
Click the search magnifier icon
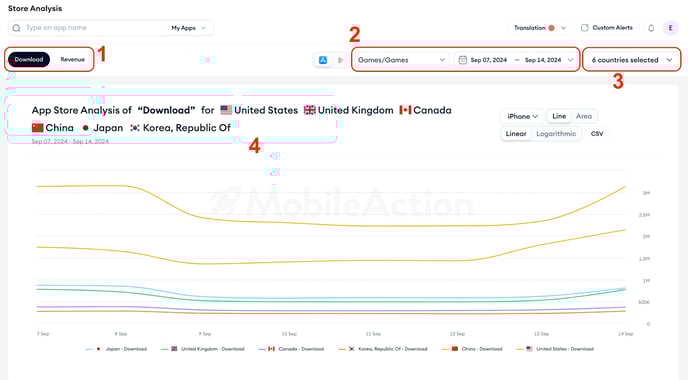click(16, 28)
